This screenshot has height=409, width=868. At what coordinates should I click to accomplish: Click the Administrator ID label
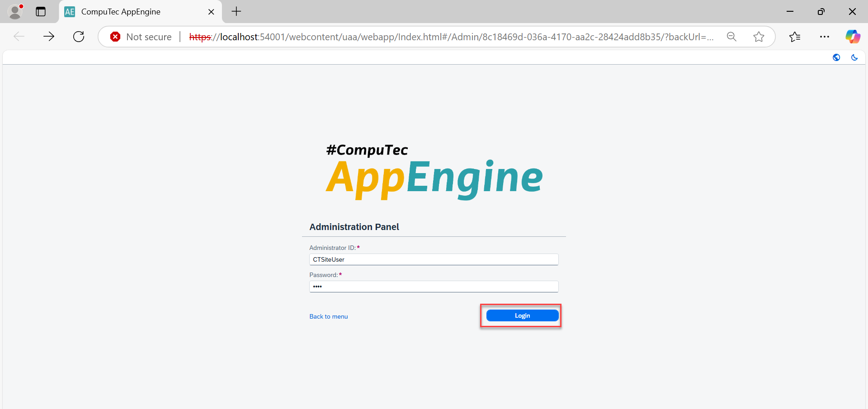coord(332,248)
